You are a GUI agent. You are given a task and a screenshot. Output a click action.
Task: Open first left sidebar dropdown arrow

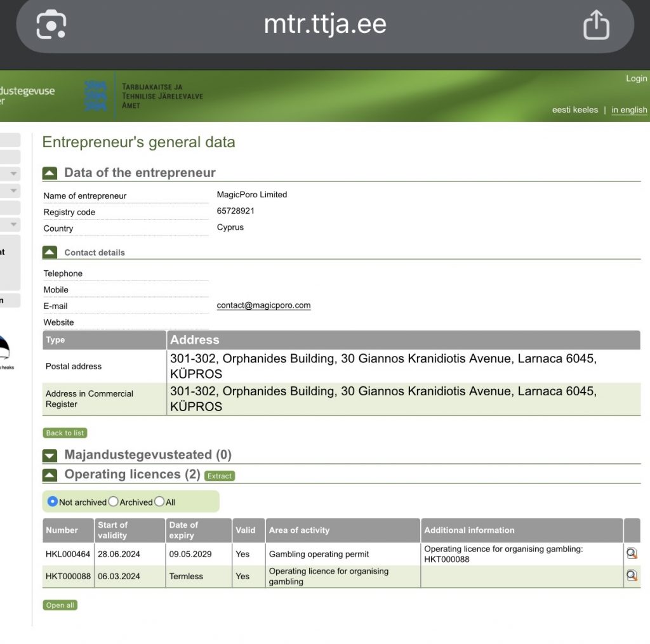click(14, 174)
